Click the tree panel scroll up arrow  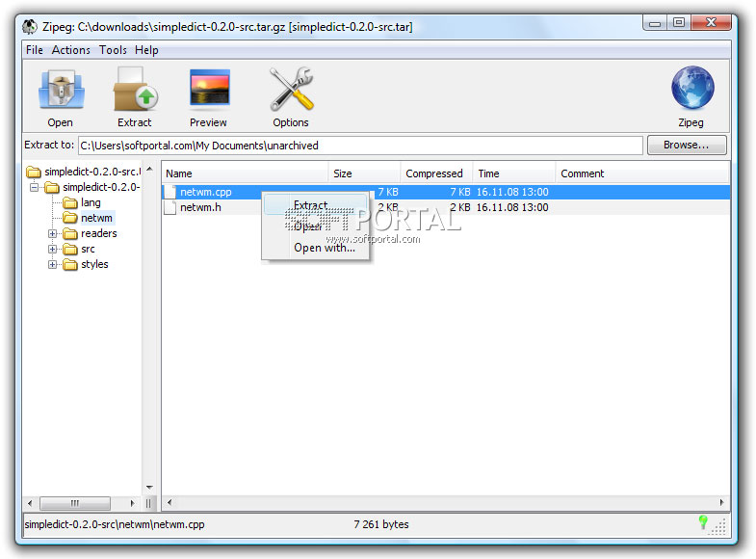tap(149, 169)
